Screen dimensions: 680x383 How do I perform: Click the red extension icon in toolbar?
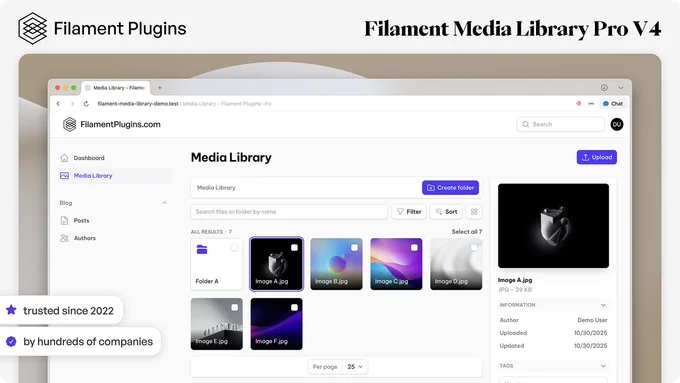coord(578,104)
